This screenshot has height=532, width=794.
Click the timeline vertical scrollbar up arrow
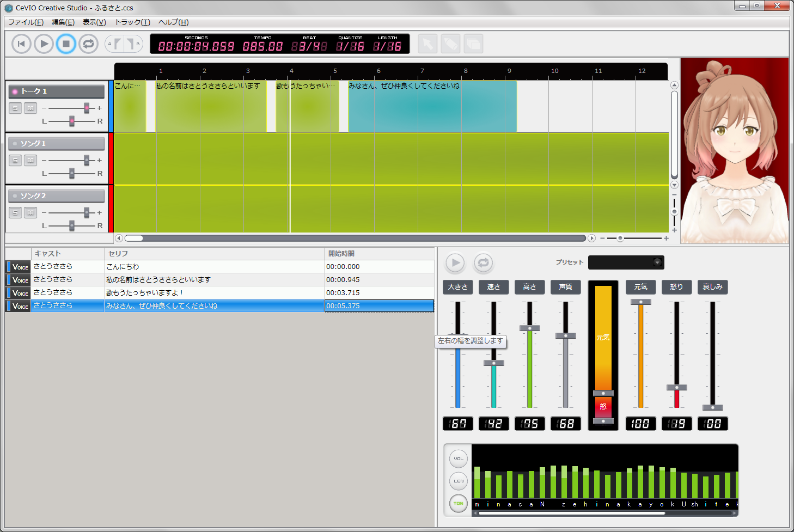click(x=674, y=85)
